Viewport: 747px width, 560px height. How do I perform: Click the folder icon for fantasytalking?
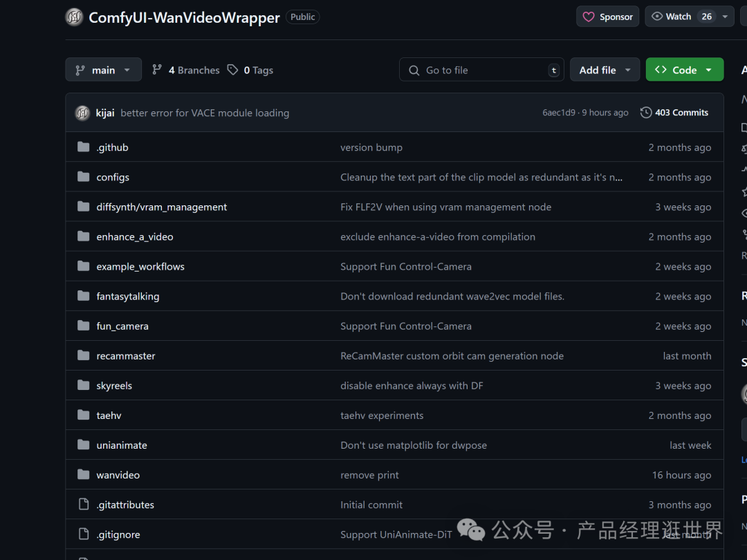click(x=84, y=296)
